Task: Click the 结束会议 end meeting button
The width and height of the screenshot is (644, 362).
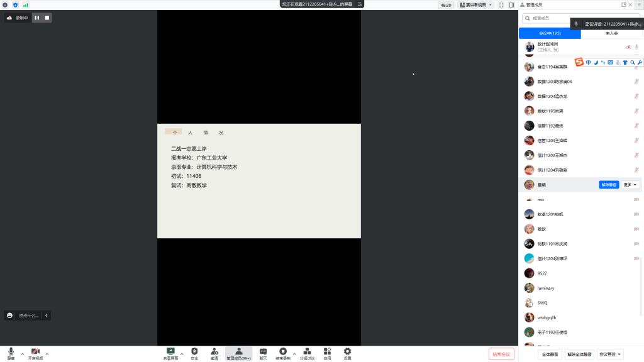Action: [x=501, y=354]
